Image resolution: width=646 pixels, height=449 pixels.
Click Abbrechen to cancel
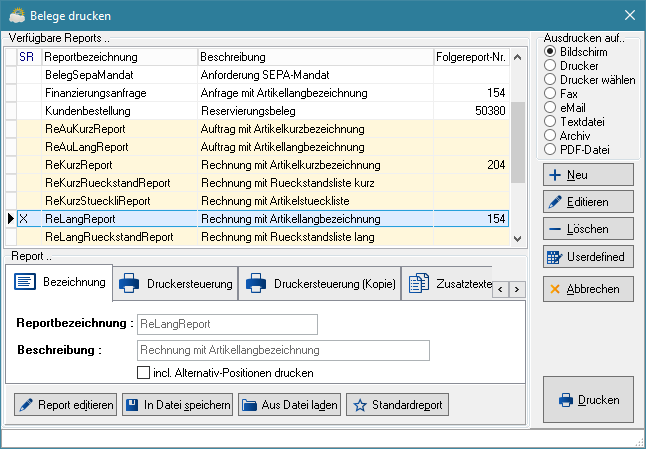588,289
